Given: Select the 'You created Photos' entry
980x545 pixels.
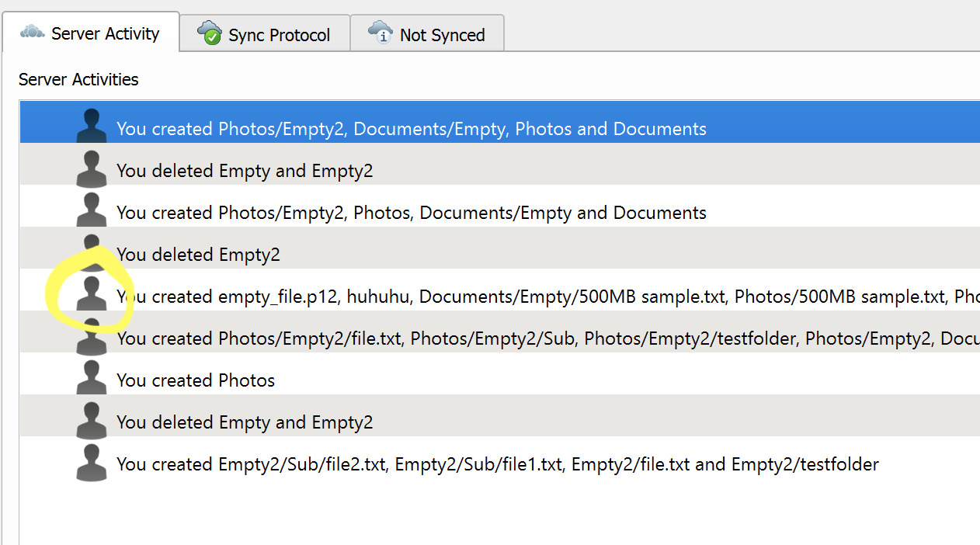Looking at the screenshot, I should pyautogui.click(x=500, y=373).
